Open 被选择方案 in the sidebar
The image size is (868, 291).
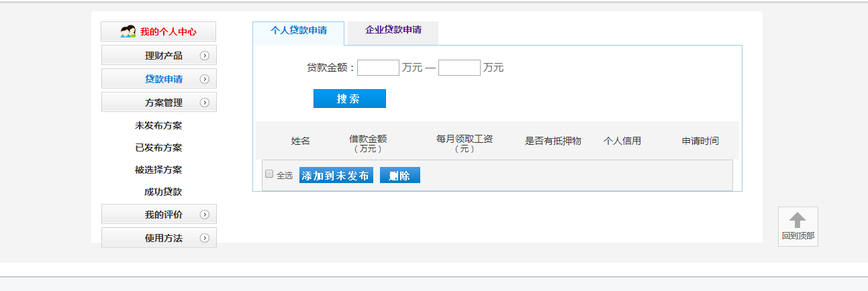coord(158,170)
